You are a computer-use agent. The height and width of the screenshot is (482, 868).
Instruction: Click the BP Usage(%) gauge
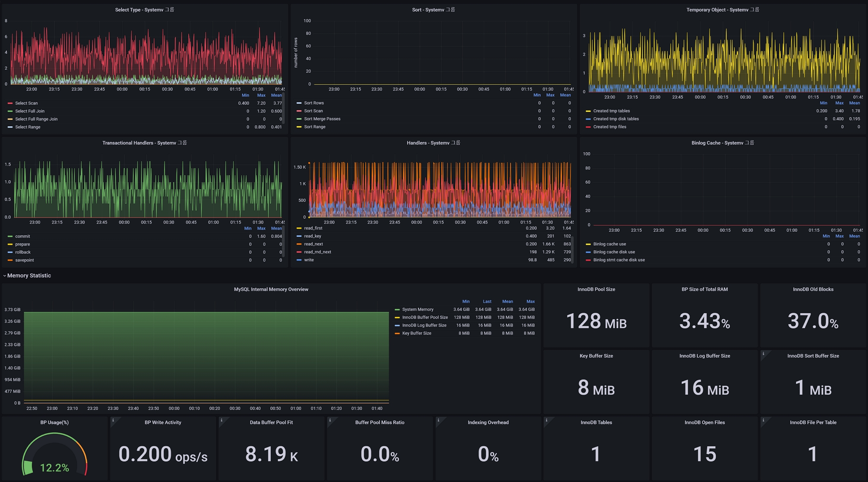[x=54, y=454]
